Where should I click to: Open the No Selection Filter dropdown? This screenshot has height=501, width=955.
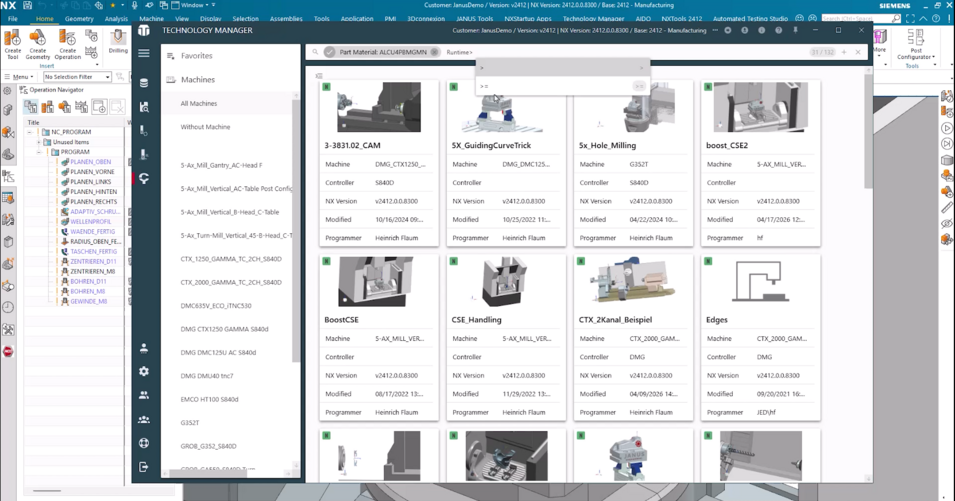(x=77, y=77)
